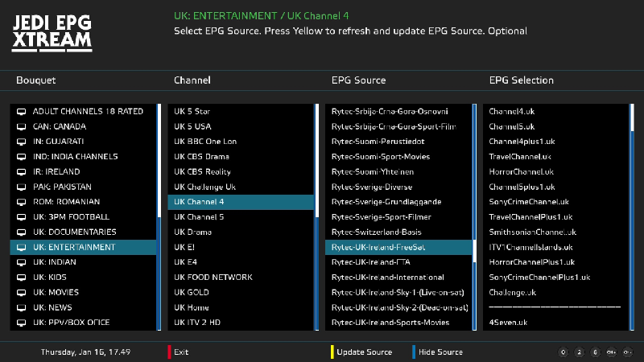Click the monitor icon beside IR: IRELAND
644x362 pixels.
pyautogui.click(x=22, y=172)
